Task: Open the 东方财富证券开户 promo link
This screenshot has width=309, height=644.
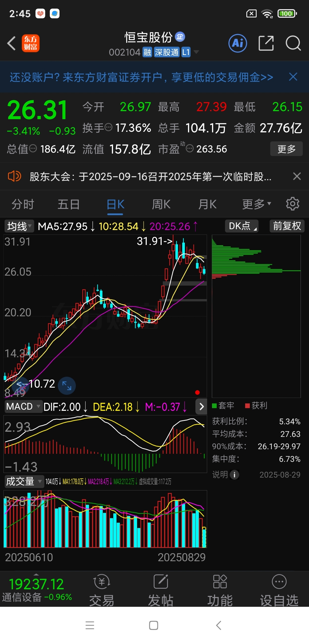Action: 141,77
